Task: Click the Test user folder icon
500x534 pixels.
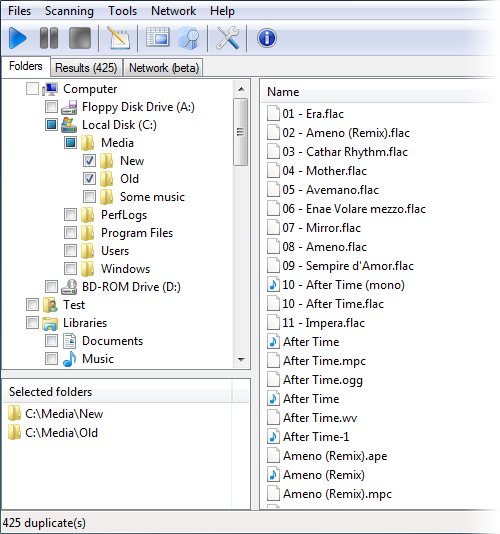Action: tap(50, 305)
